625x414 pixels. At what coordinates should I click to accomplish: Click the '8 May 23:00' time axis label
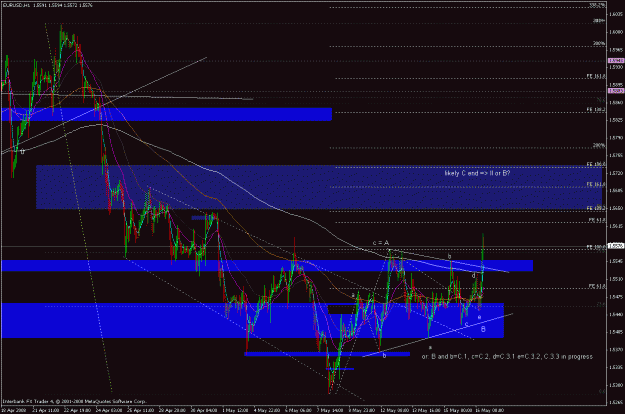[x=362, y=410]
